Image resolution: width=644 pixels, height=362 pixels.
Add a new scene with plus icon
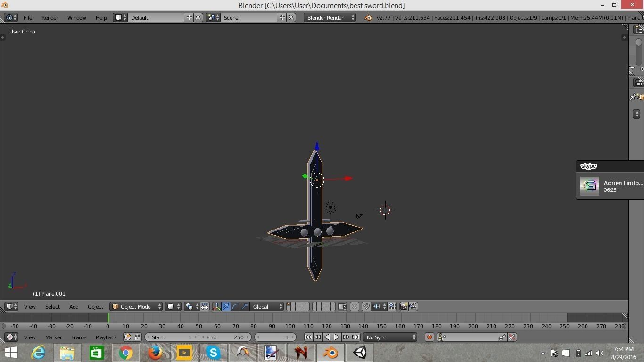point(282,17)
